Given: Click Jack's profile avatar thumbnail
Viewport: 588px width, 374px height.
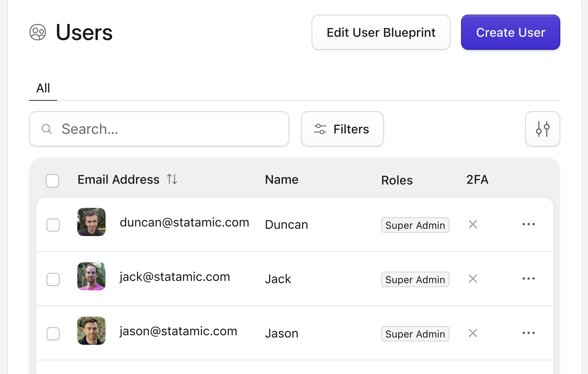Looking at the screenshot, I should 91,276.
